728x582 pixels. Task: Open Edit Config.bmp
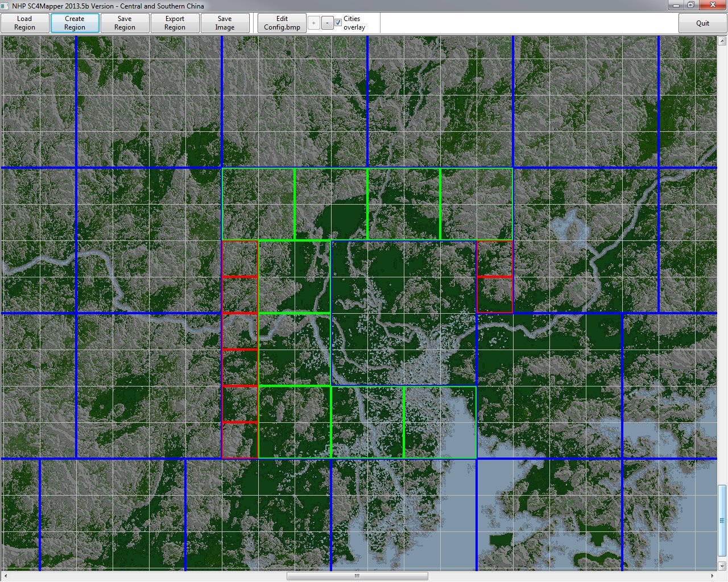pos(282,23)
